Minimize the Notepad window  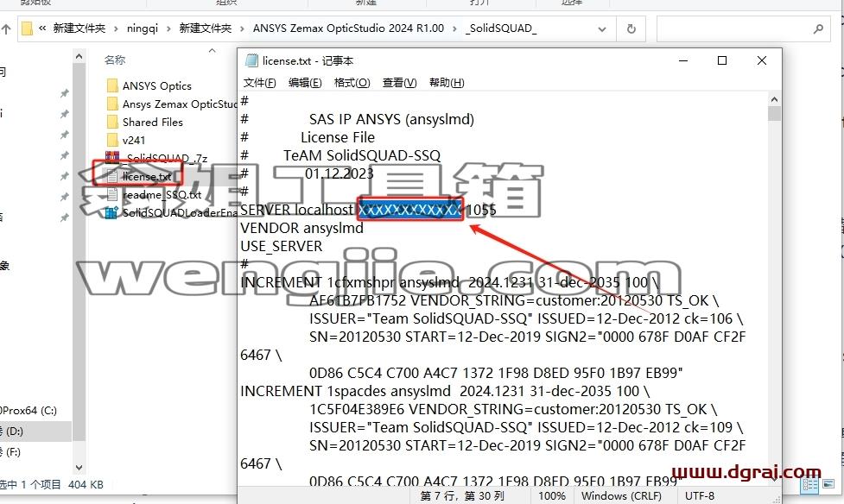683,60
